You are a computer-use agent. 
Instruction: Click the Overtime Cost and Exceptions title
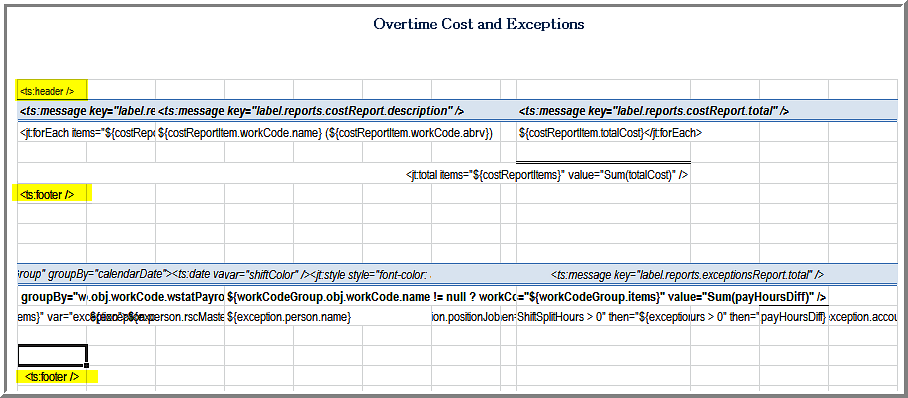[478, 24]
